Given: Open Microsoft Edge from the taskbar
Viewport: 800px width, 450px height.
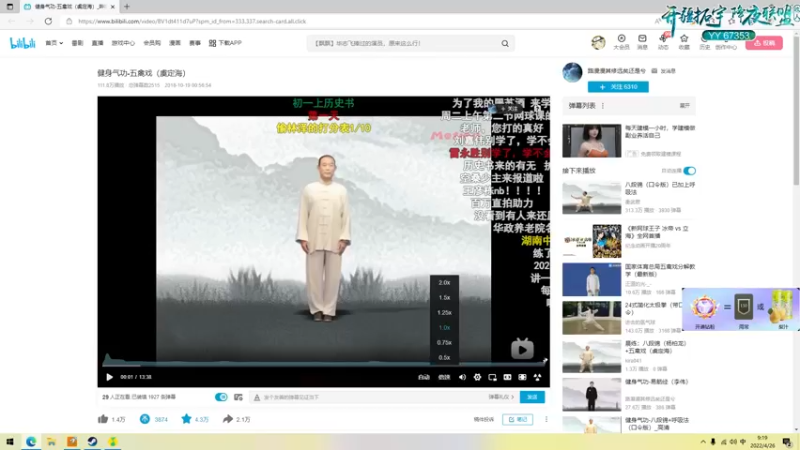Looking at the screenshot, I should [31, 441].
